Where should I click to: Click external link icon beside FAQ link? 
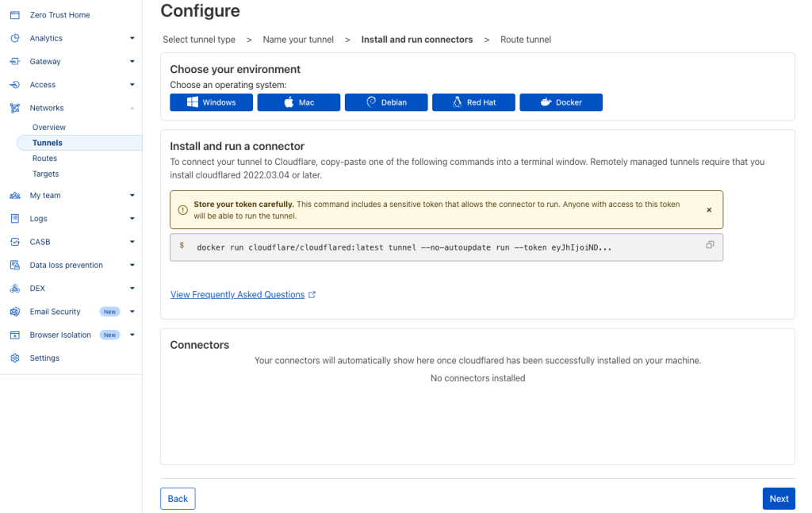[312, 294]
